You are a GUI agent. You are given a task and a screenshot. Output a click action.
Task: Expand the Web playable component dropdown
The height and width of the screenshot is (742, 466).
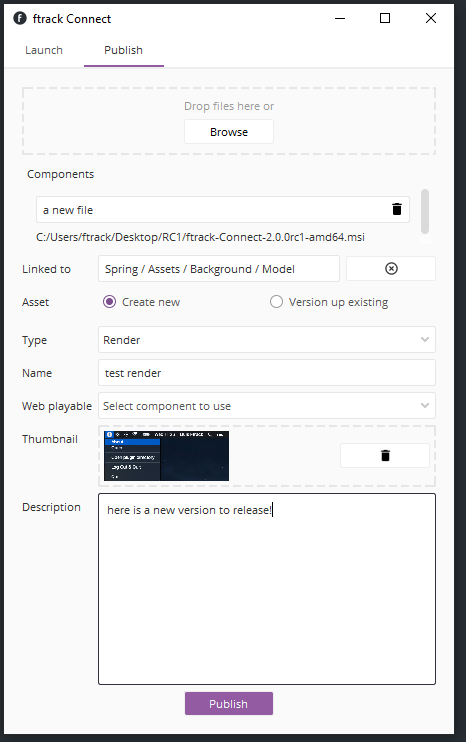[267, 406]
